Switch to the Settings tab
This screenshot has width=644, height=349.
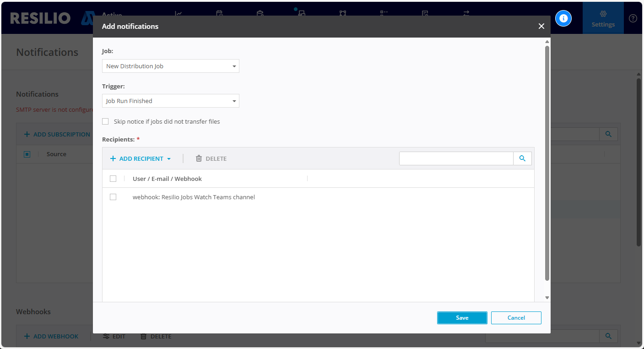pyautogui.click(x=603, y=18)
